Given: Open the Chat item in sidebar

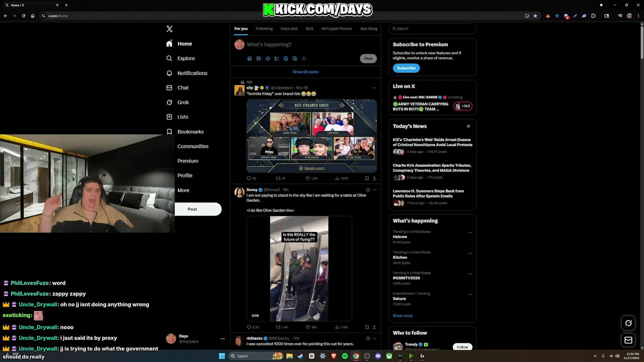Looking at the screenshot, I should pyautogui.click(x=178, y=87).
